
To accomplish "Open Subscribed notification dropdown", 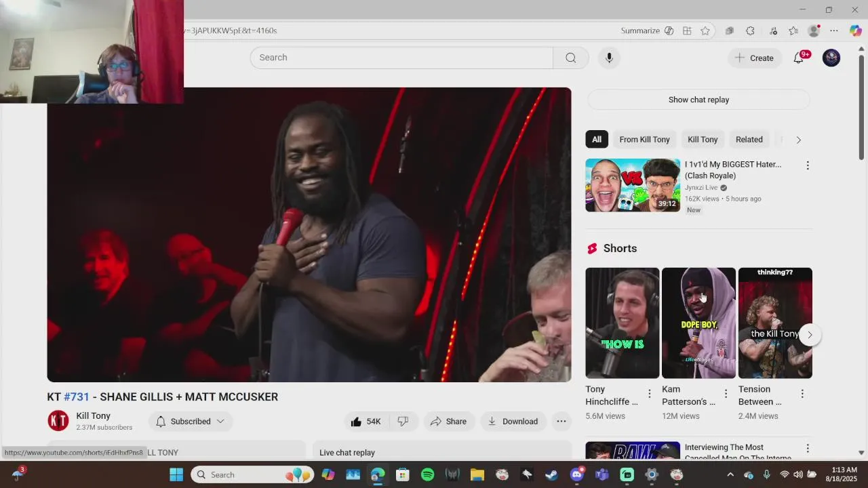I will click(191, 422).
